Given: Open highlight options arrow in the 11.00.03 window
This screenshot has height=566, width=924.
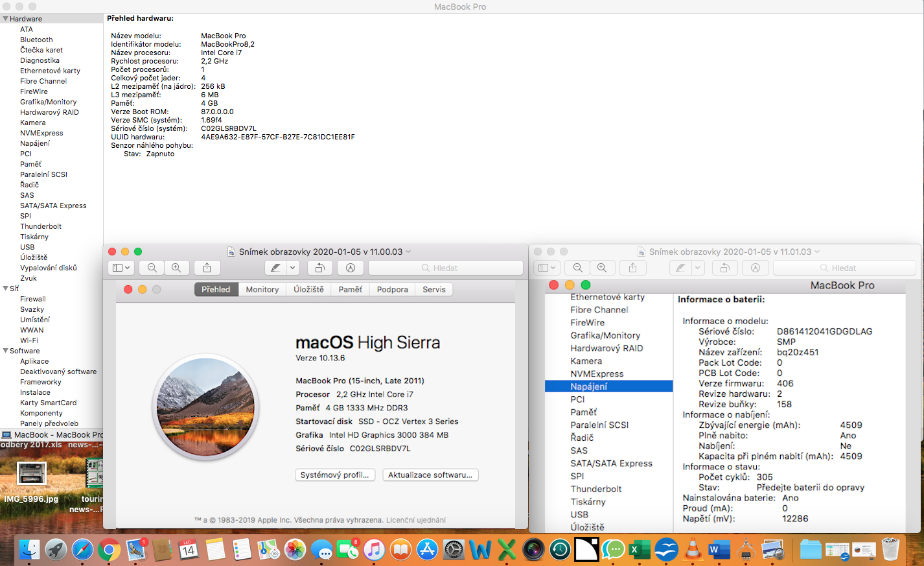Looking at the screenshot, I should coord(292,268).
